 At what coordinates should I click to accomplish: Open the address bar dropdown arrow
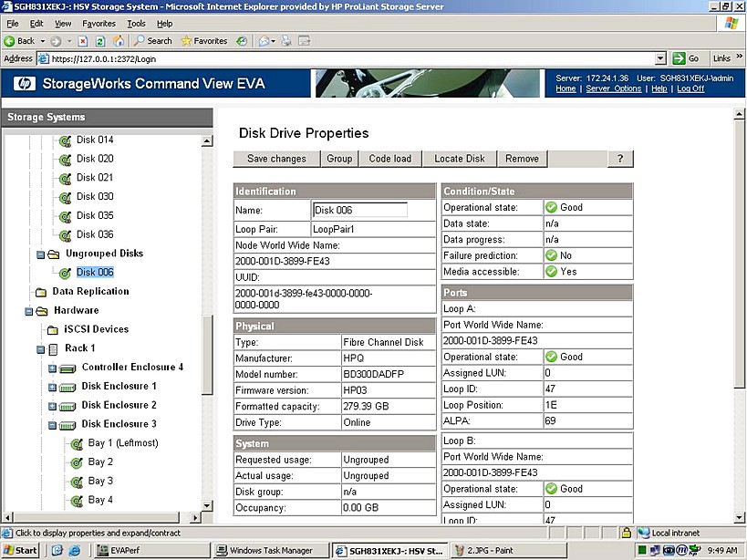[660, 58]
